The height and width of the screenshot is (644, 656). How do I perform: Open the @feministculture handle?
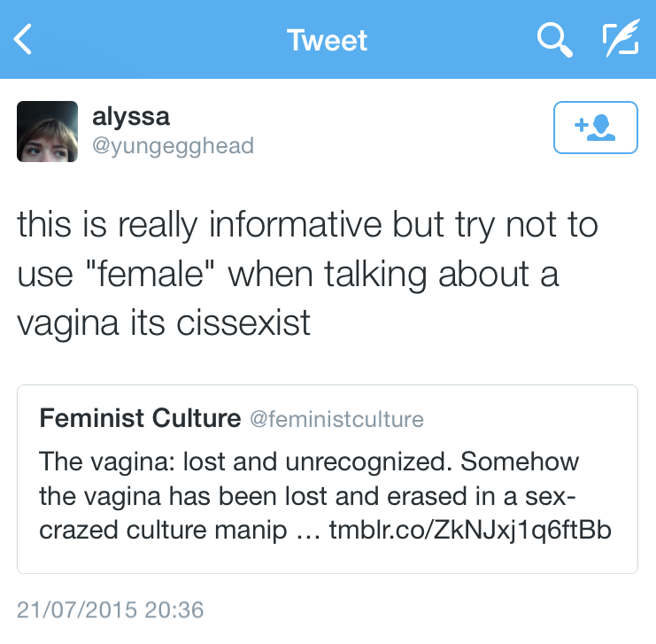337,419
